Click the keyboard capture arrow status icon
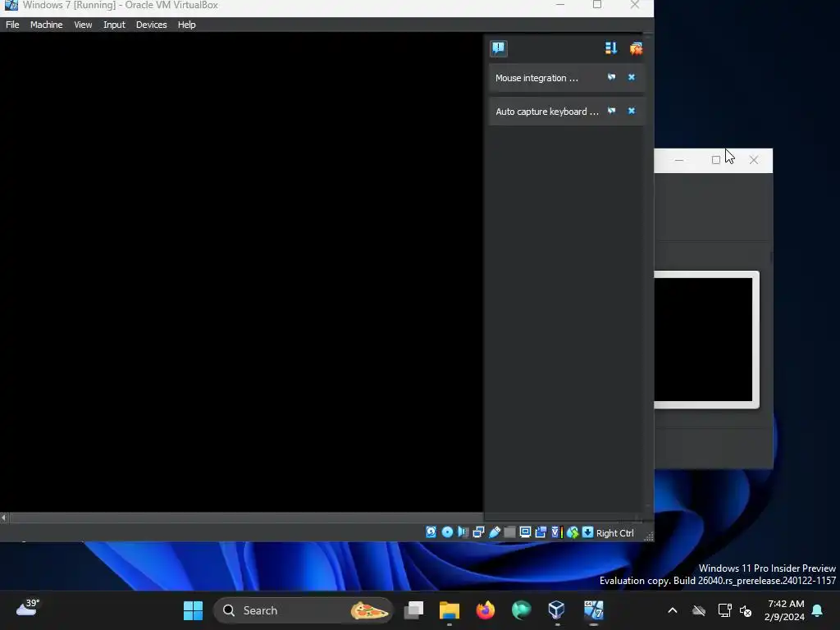This screenshot has width=840, height=630. (587, 532)
